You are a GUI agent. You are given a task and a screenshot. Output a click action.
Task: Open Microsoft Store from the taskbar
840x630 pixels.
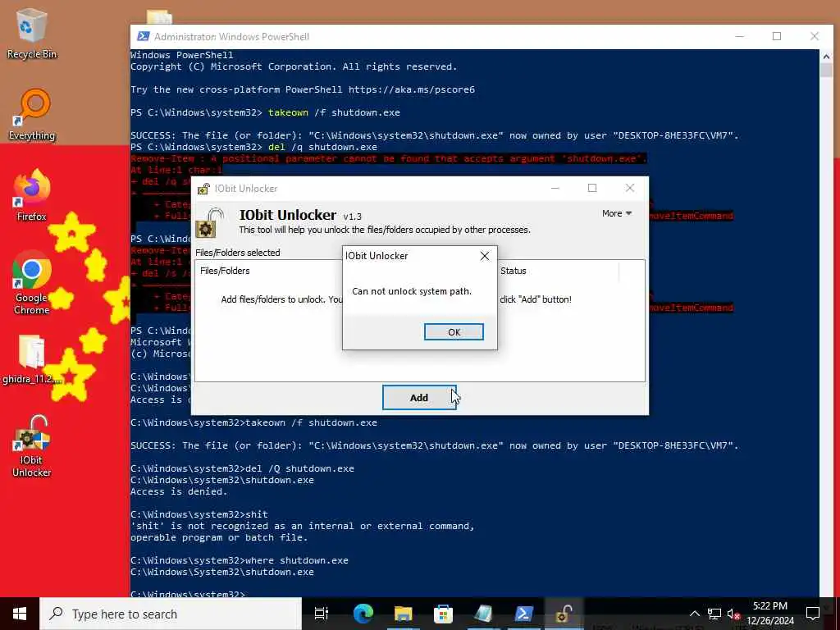coord(443,614)
